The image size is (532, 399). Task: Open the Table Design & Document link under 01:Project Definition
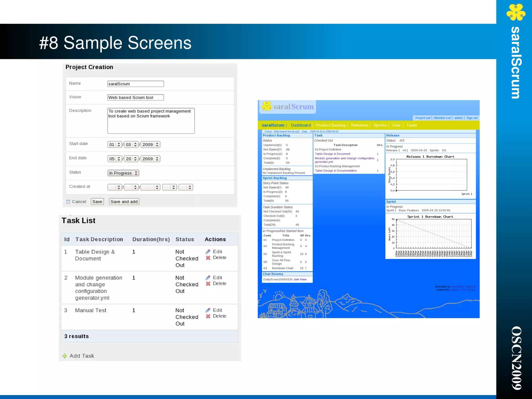[x=332, y=154]
